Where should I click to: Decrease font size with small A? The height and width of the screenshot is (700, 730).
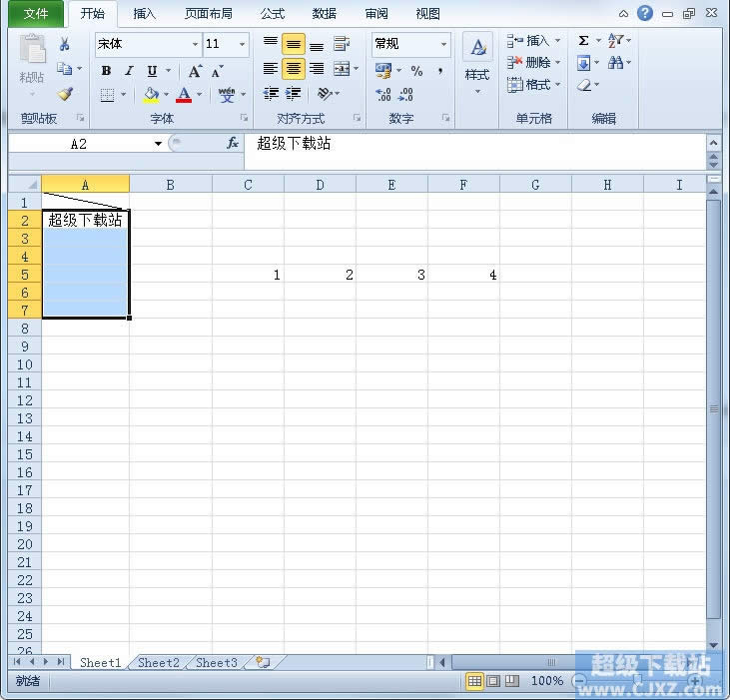217,71
